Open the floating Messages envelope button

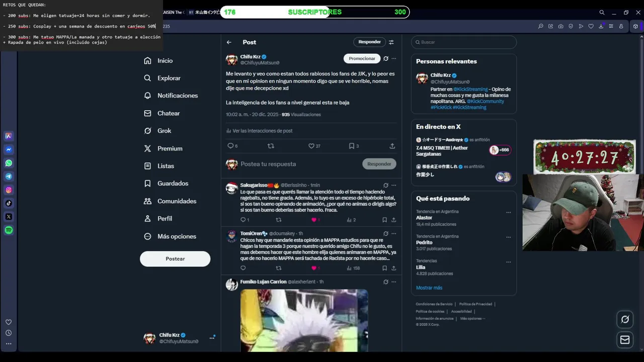click(x=625, y=340)
